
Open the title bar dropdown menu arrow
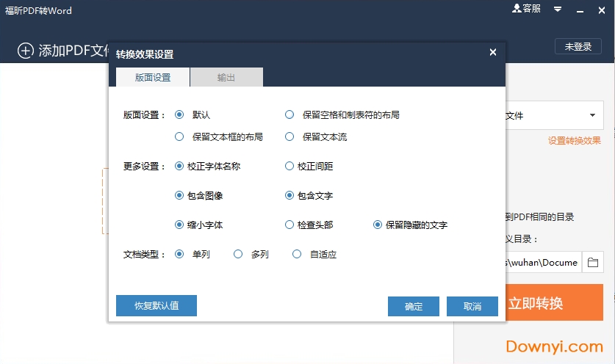[x=558, y=9]
